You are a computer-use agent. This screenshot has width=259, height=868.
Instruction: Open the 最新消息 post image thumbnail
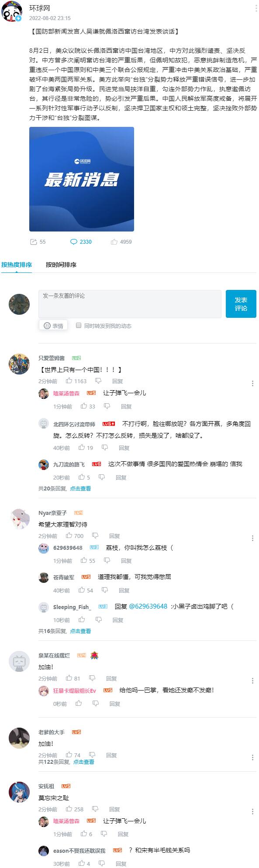(x=82, y=179)
